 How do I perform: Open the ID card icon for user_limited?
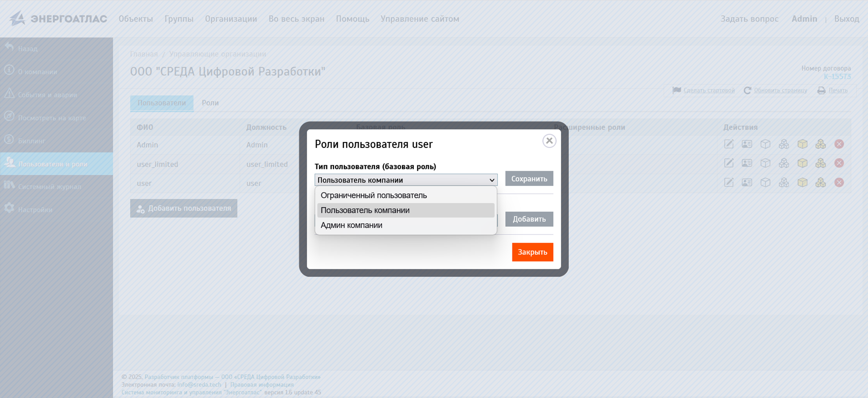pyautogui.click(x=747, y=163)
